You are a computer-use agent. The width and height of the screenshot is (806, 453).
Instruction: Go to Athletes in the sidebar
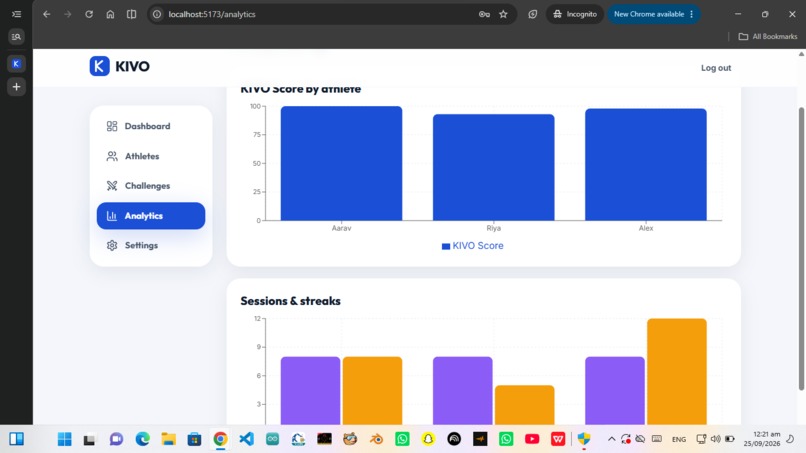point(151,156)
